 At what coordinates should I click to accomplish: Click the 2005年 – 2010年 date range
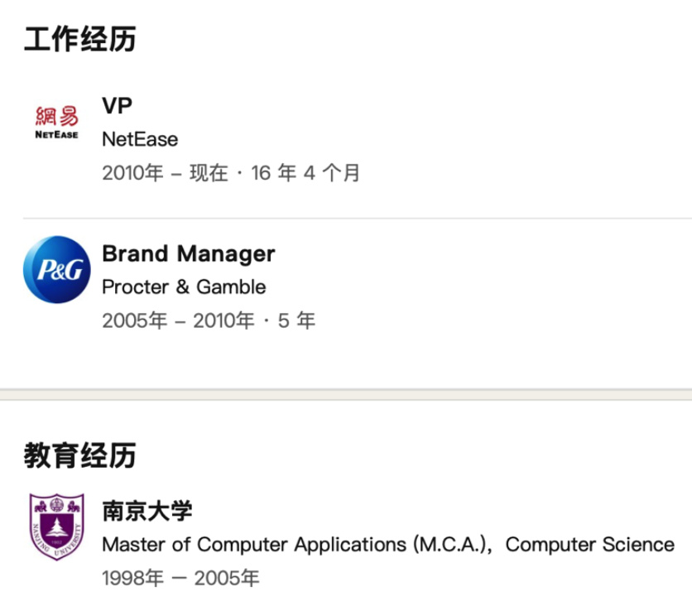[178, 320]
